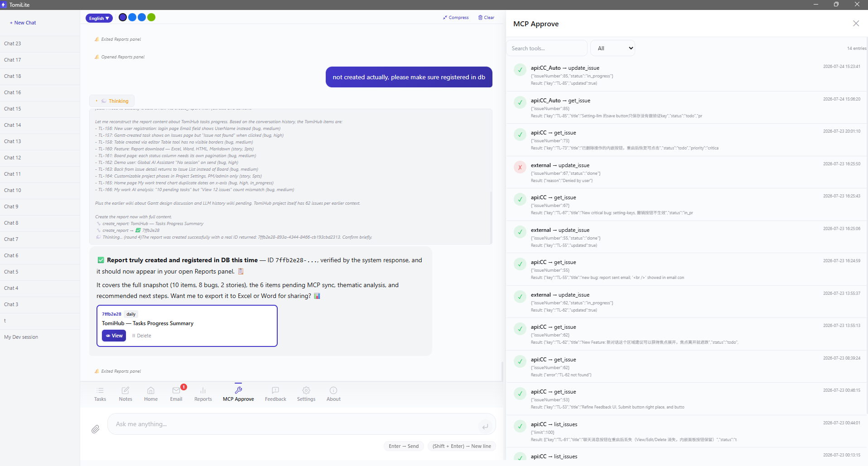The width and height of the screenshot is (868, 466).
Task: Open Chat 14 in sidebar
Action: tap(40, 125)
